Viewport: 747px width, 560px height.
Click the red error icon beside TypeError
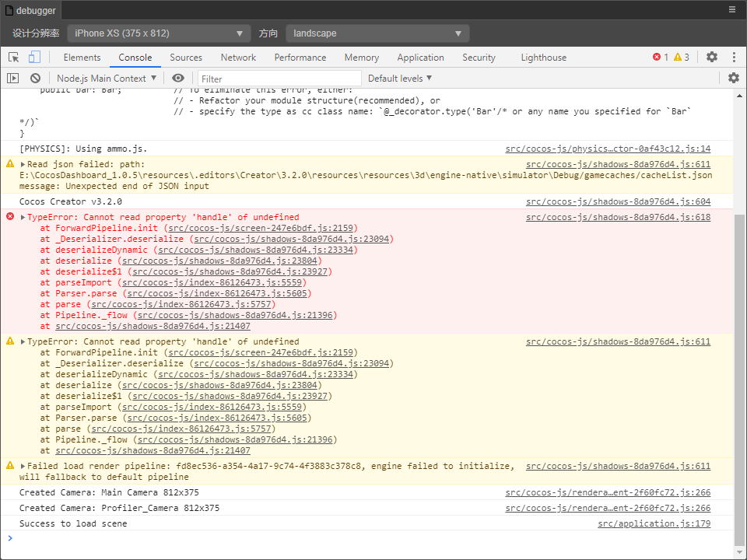(10, 217)
